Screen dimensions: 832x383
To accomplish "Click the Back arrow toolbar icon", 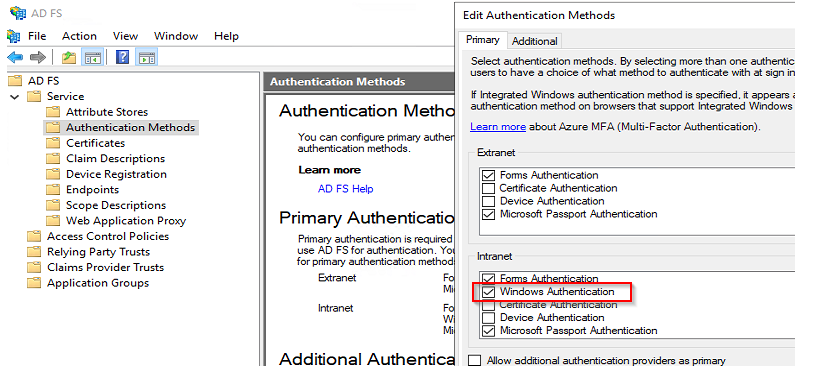I will pos(15,57).
